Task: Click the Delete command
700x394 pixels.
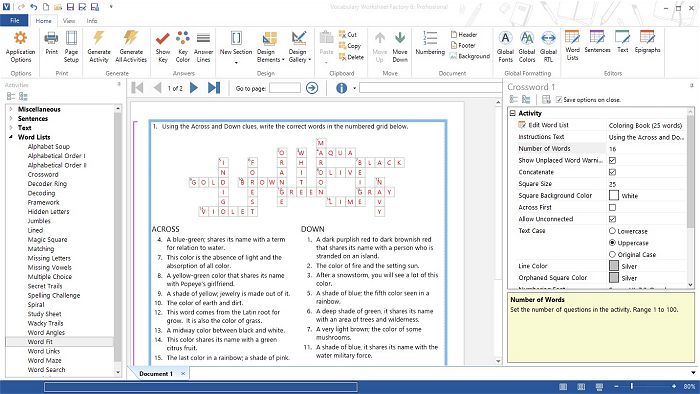Action: coord(351,57)
